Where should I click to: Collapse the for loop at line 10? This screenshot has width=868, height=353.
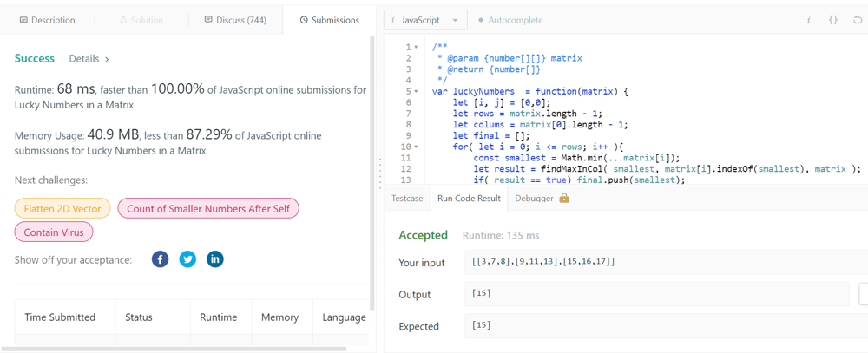click(x=417, y=147)
